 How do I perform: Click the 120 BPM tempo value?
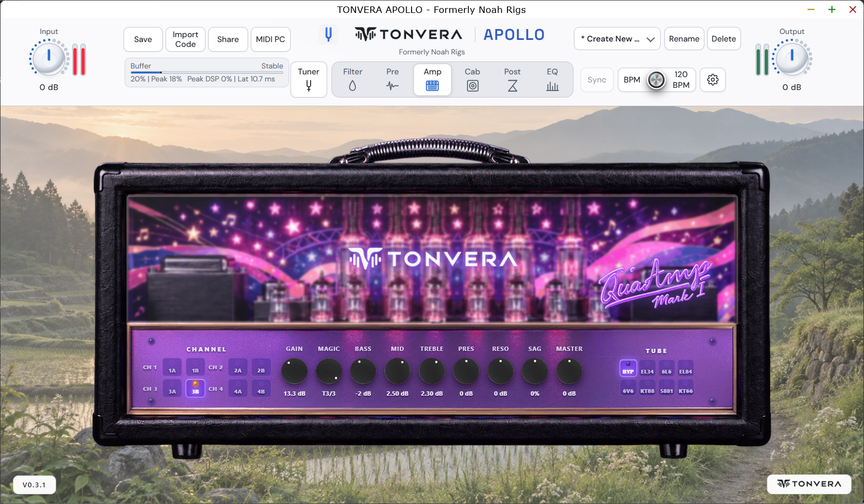(x=681, y=80)
